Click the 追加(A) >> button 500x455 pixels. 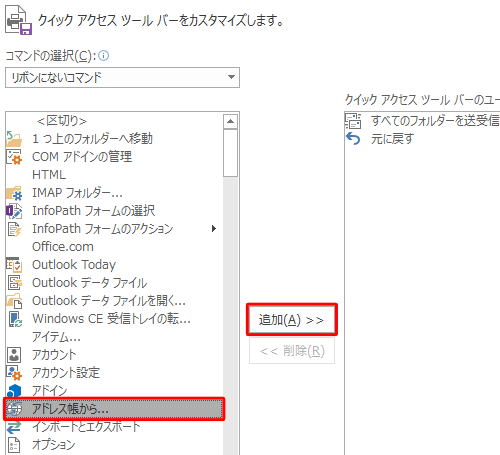click(x=292, y=320)
